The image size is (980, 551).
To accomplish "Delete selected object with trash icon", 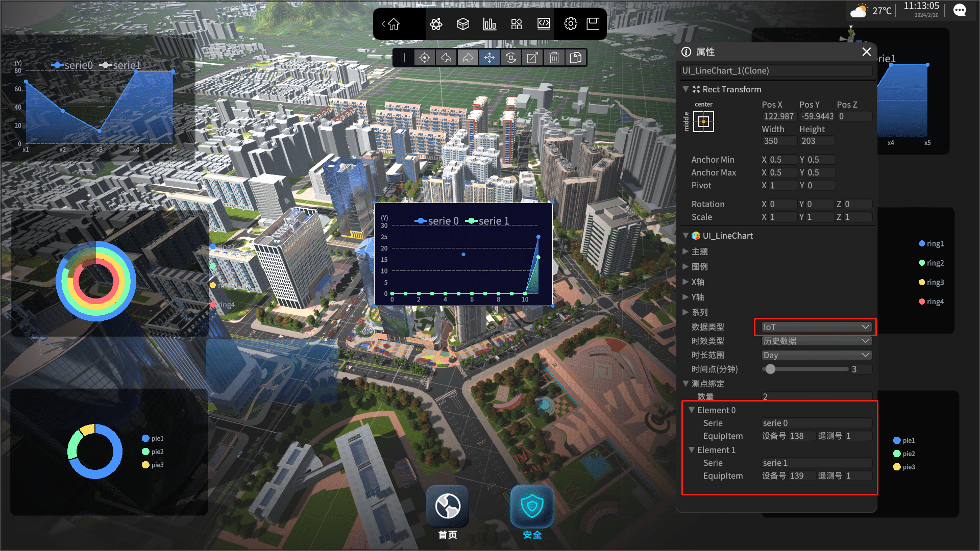I will coord(554,58).
